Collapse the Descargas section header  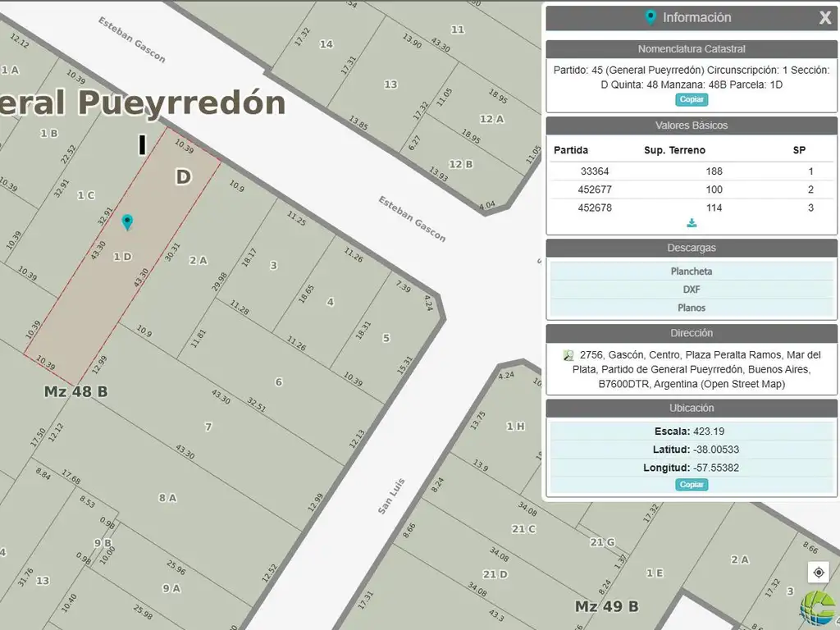click(x=691, y=248)
